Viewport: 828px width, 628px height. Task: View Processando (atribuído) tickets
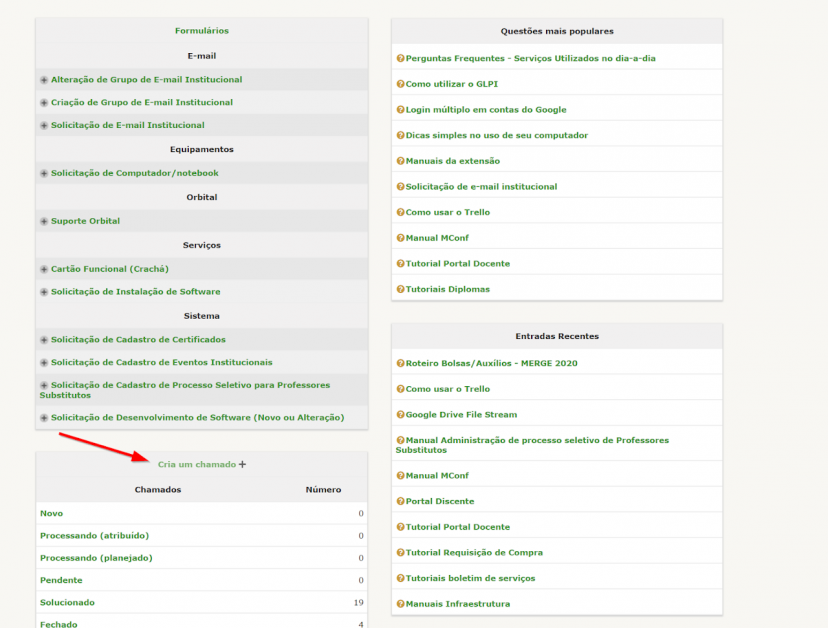(89, 535)
